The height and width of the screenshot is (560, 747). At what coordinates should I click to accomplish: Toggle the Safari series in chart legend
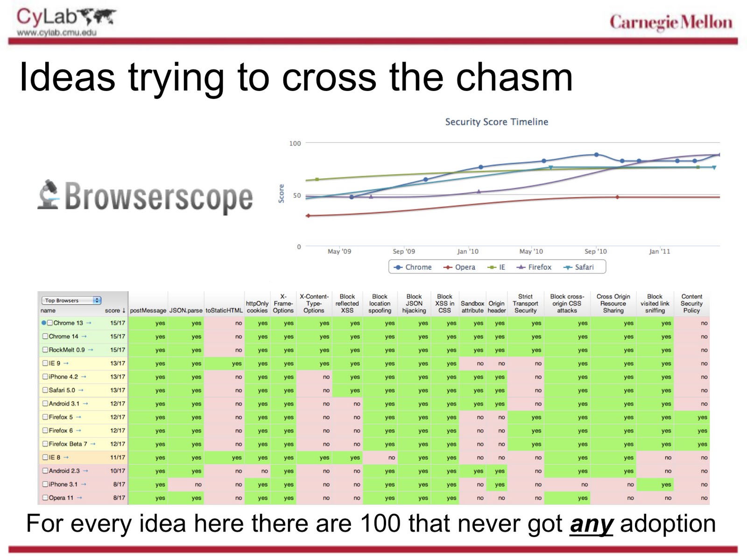point(579,267)
